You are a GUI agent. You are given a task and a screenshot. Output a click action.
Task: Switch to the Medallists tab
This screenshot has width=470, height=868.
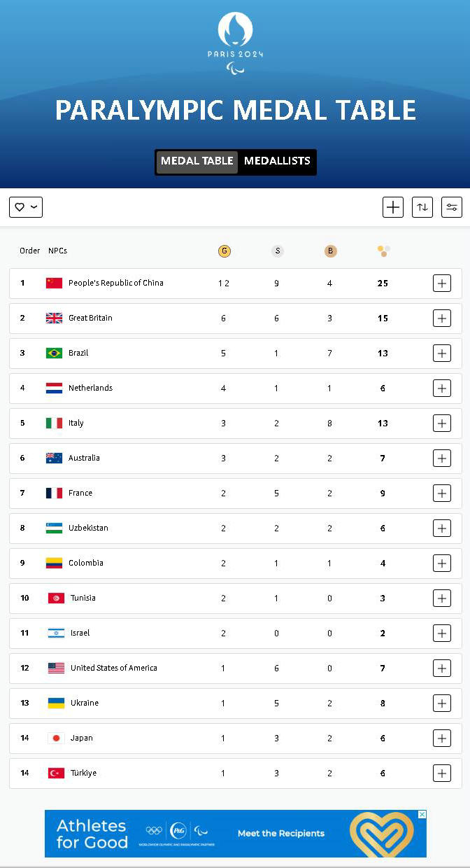click(x=277, y=161)
